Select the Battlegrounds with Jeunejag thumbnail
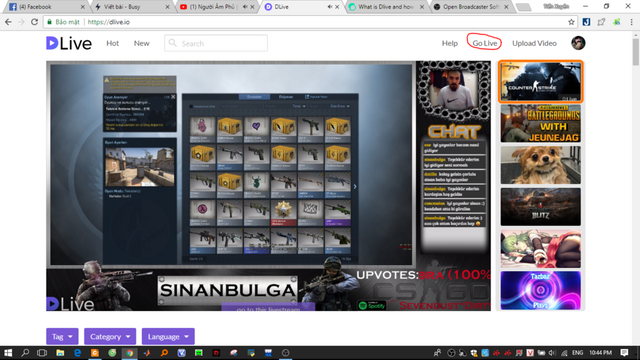 point(540,123)
